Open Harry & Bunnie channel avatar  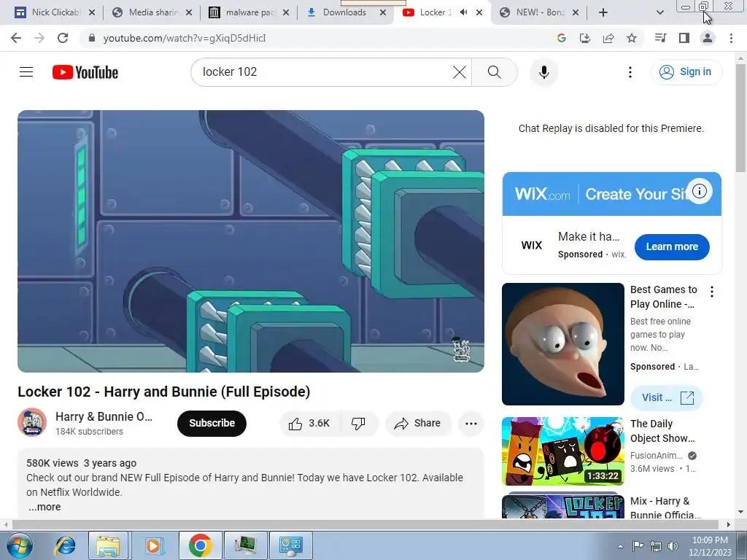coord(32,422)
